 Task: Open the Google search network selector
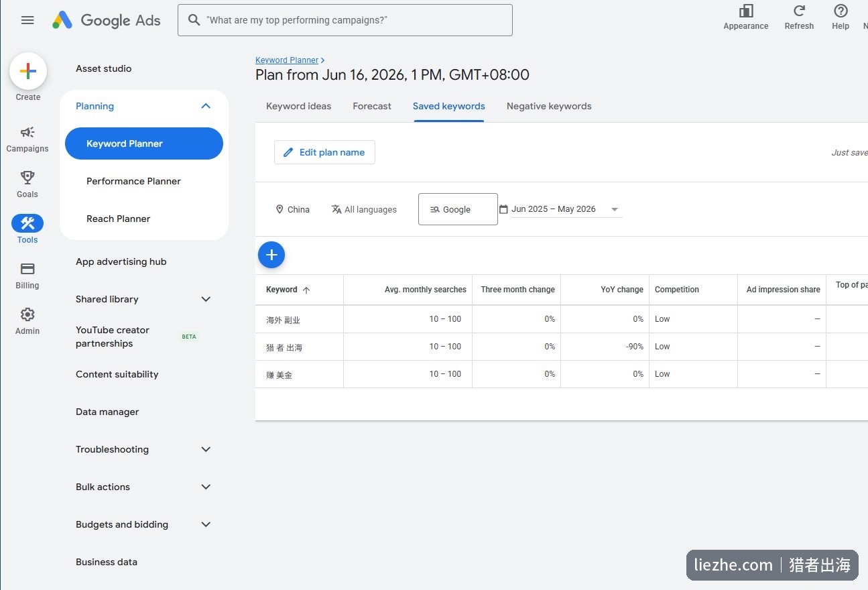point(458,209)
